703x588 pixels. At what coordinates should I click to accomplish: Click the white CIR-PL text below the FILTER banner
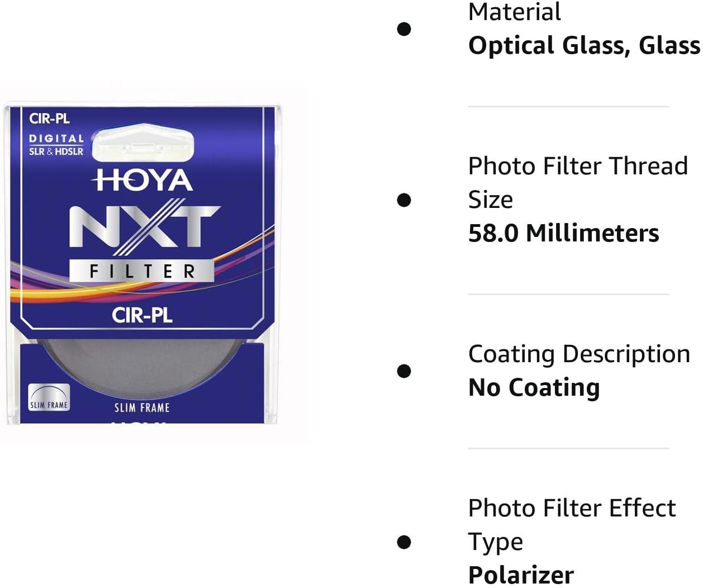coord(142,315)
